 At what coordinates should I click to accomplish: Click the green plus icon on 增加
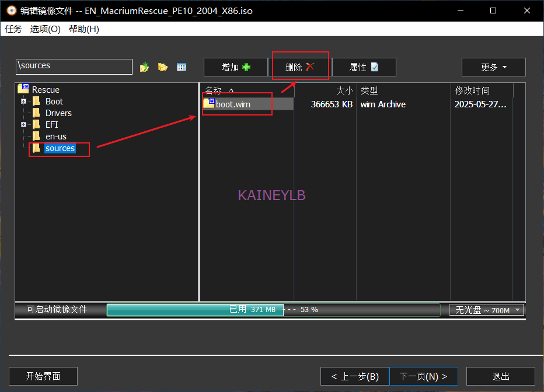click(246, 67)
